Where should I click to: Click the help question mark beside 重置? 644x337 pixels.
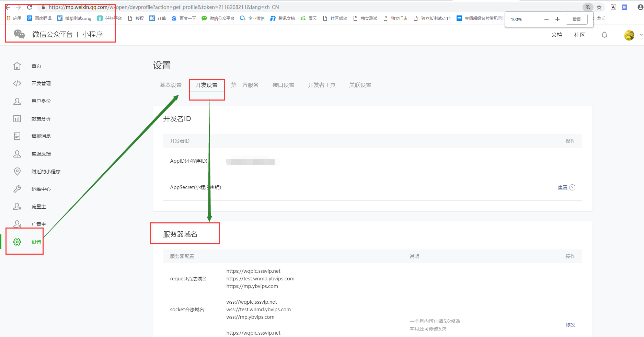(x=572, y=187)
